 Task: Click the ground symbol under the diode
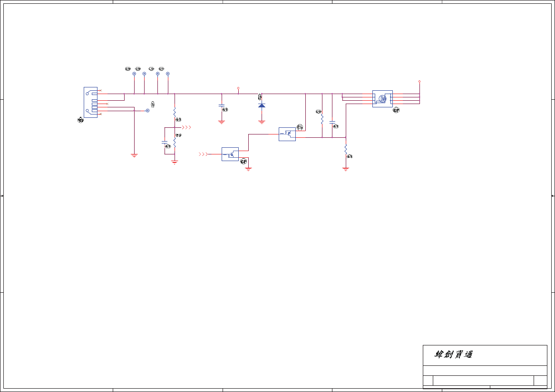262,122
